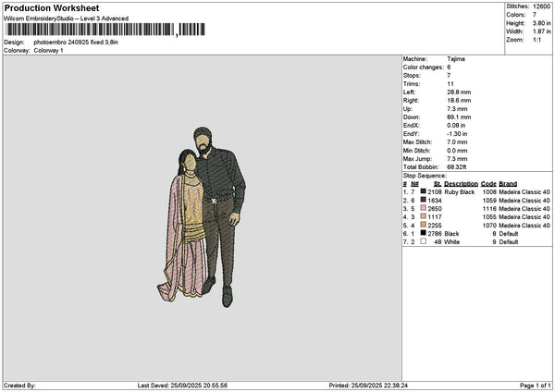Click the barcode under the worksheet title
This screenshot has height=392, width=555.
coord(105,30)
